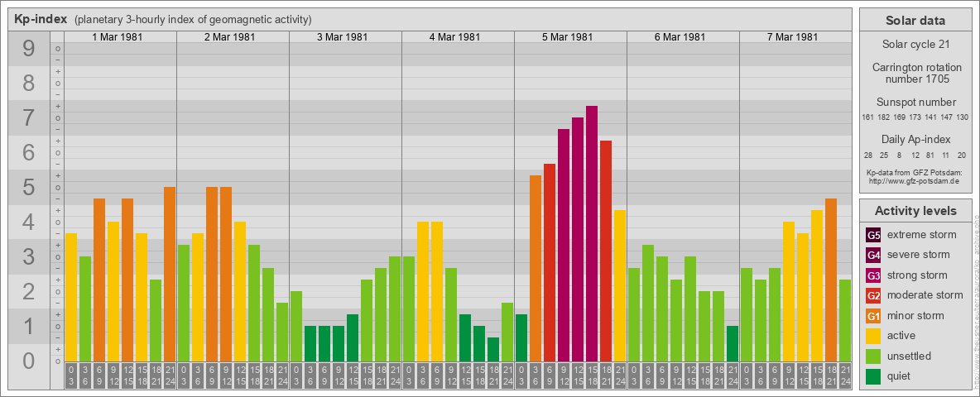Screen dimensions: 980x397
Task: Click the sunspot number value 182
Action: (x=883, y=117)
